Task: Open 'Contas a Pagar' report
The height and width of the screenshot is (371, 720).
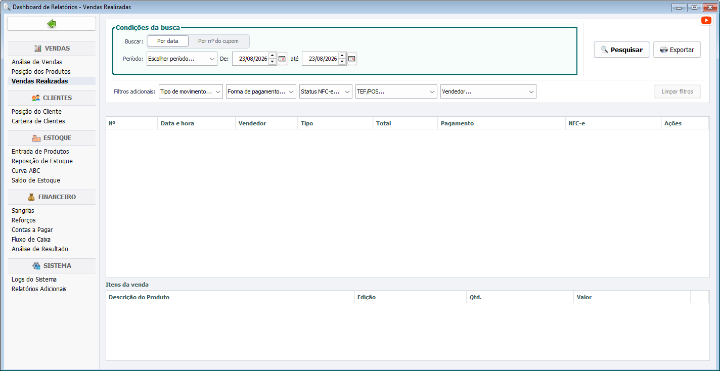Action: (x=33, y=230)
